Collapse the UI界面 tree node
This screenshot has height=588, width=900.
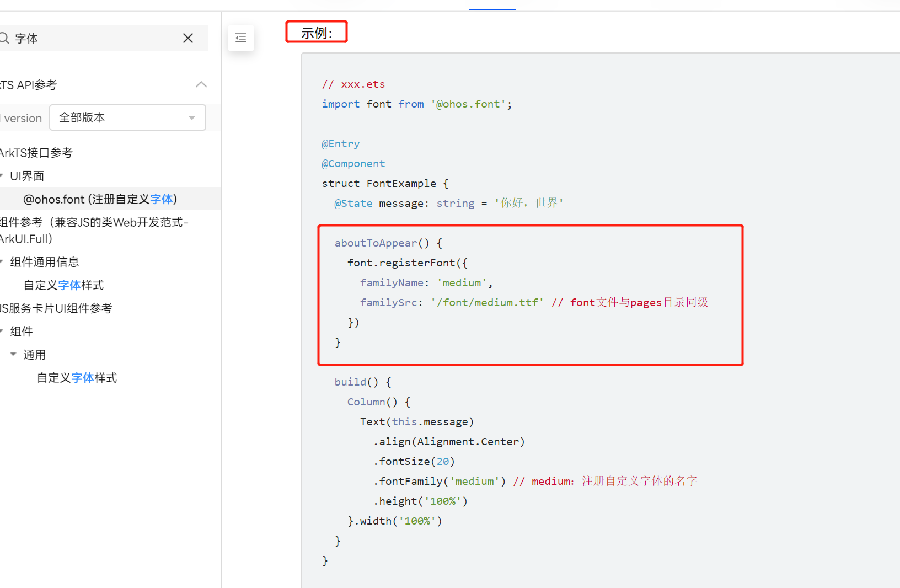(2, 176)
